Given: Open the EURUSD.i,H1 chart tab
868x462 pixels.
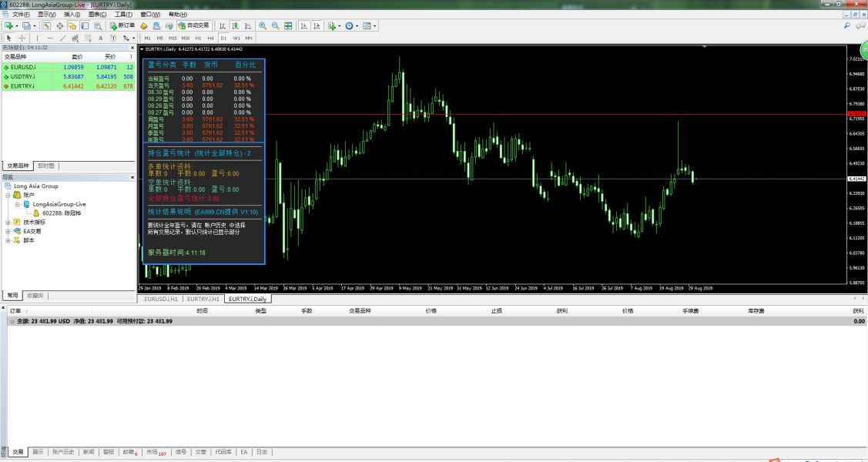Looking at the screenshot, I should pyautogui.click(x=160, y=299).
